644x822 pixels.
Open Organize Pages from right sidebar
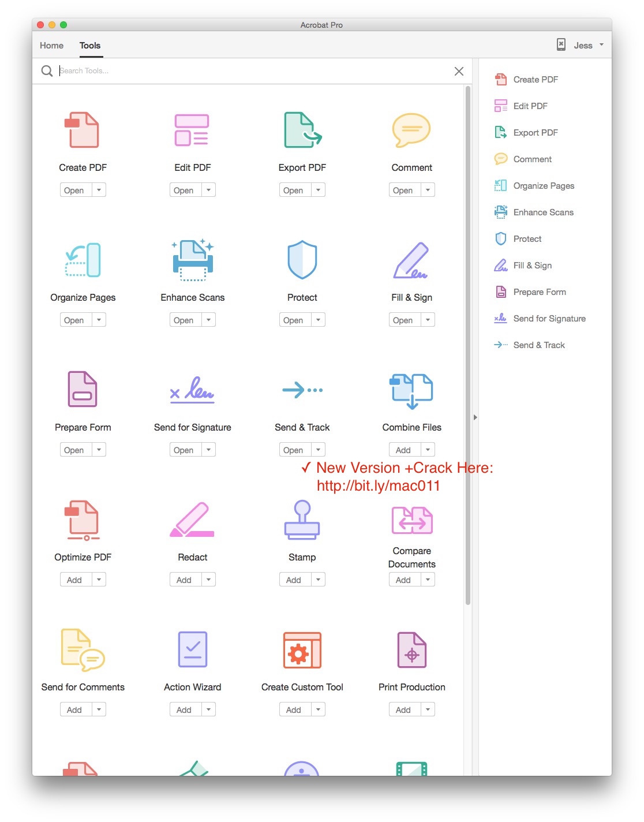tap(534, 186)
